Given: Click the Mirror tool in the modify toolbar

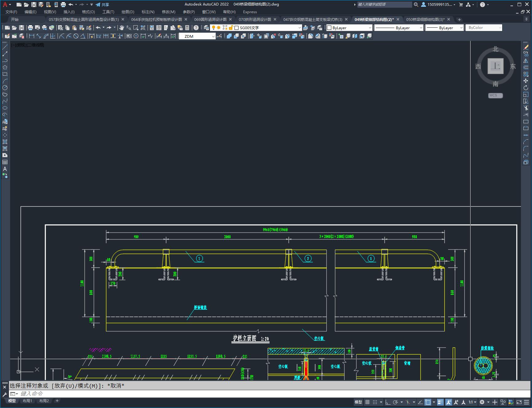Looking at the screenshot, I should 526,61.
